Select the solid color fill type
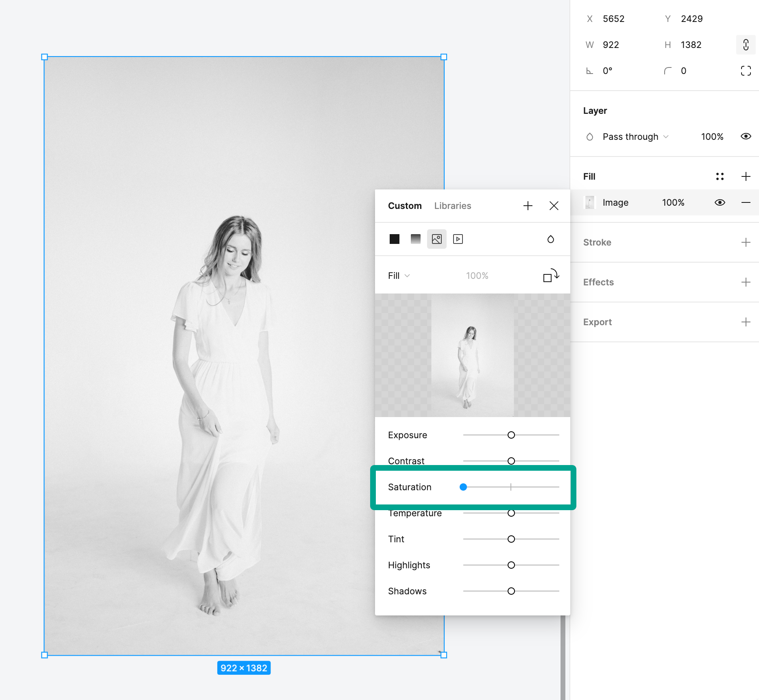The image size is (759, 700). click(x=394, y=239)
